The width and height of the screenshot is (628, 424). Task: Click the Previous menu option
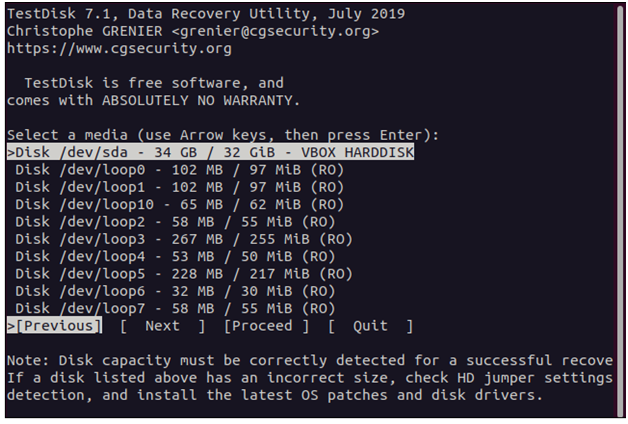point(54,326)
